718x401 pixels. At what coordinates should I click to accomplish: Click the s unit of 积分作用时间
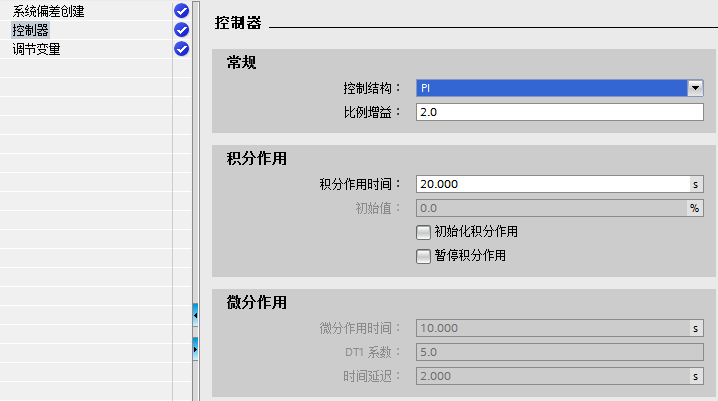coord(696,184)
